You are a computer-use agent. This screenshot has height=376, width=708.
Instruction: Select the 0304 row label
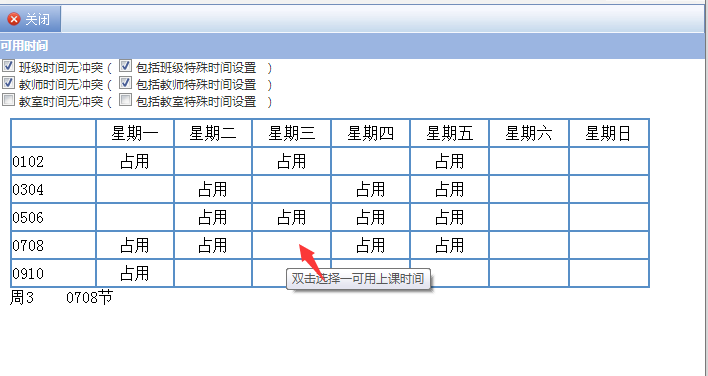coord(53,189)
